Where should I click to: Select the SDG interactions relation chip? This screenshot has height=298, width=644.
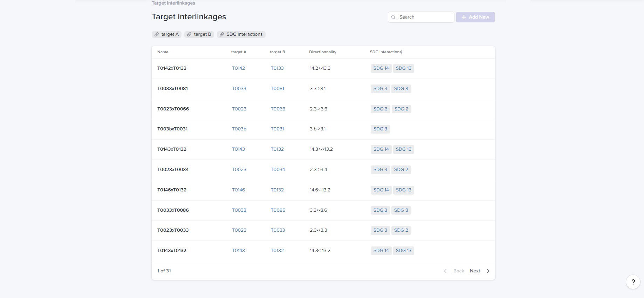[241, 34]
